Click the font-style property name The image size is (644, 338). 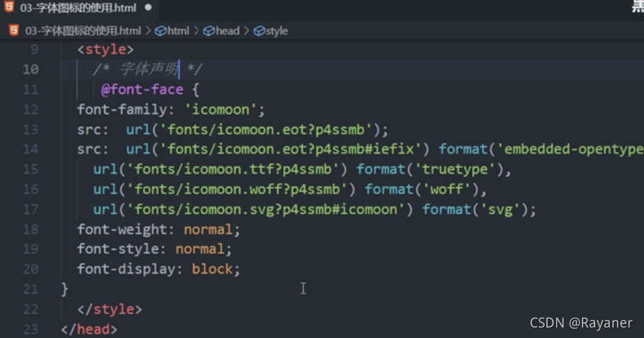(118, 249)
